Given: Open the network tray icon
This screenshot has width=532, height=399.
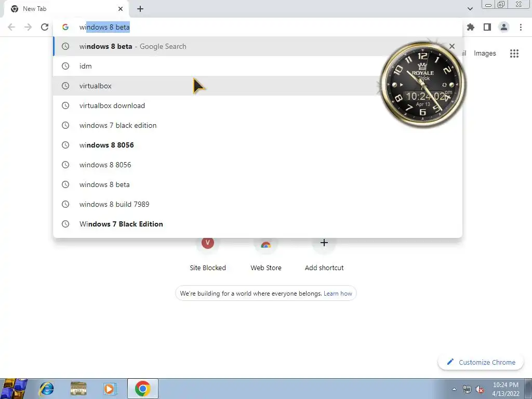Looking at the screenshot, I should tap(467, 389).
